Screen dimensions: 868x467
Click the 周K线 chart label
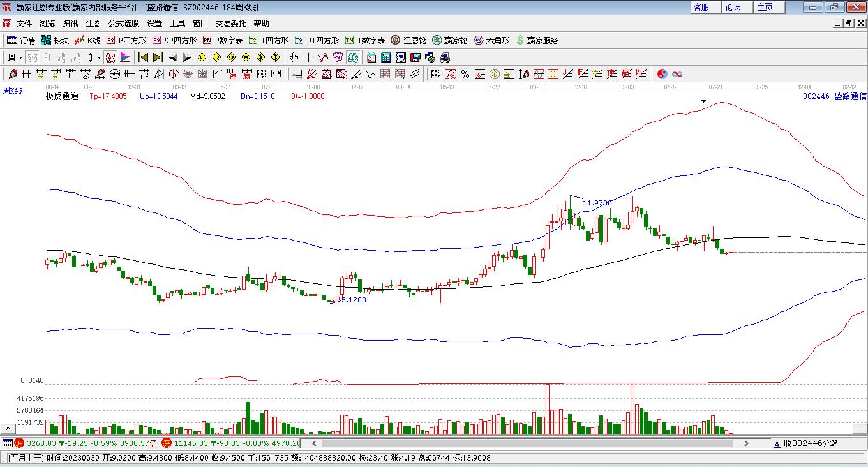[x=13, y=91]
